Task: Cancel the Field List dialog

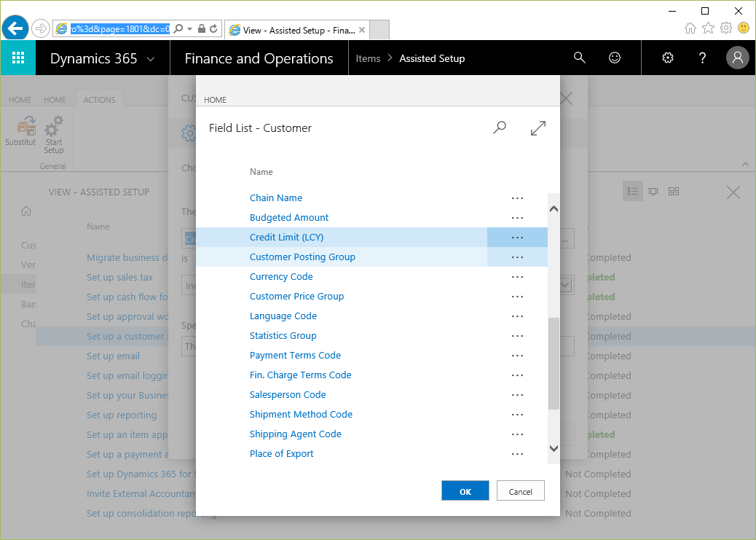Action: (520, 490)
